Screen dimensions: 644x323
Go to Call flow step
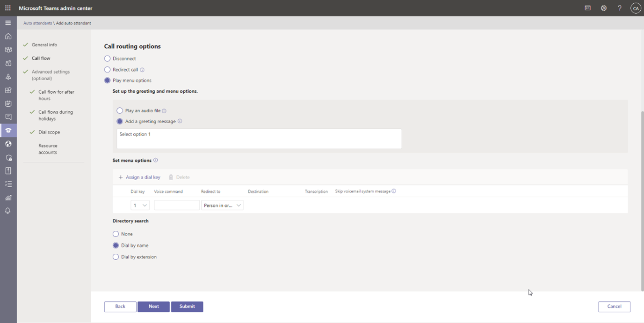point(41,59)
